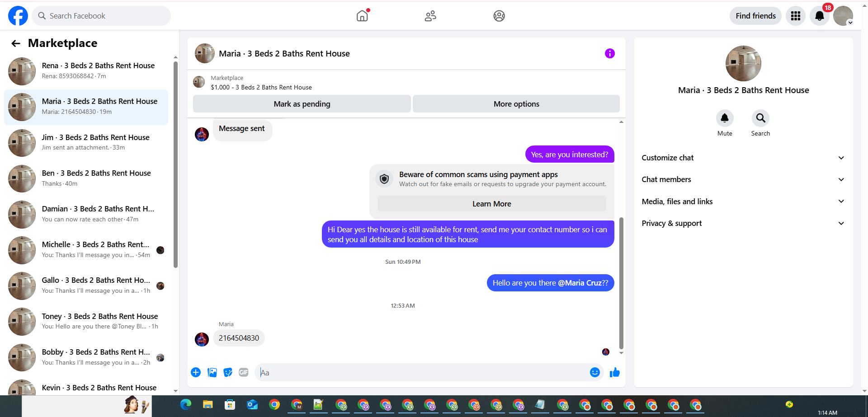Click Learn More about payment scams
Viewport: 868px width, 417px height.
click(x=492, y=204)
